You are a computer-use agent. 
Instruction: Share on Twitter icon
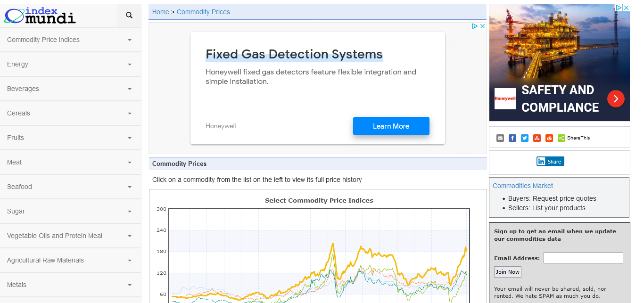(525, 138)
